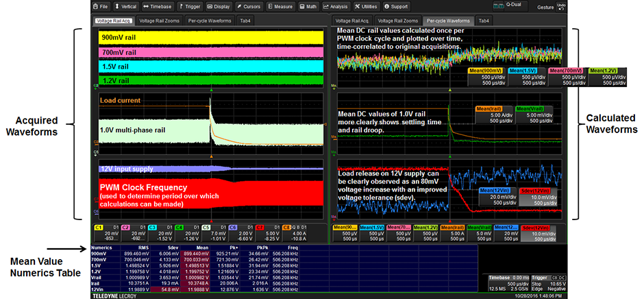Open the Vertical settings menu
Image resolution: width=644 pixels, height=299 pixels.
(x=125, y=6)
